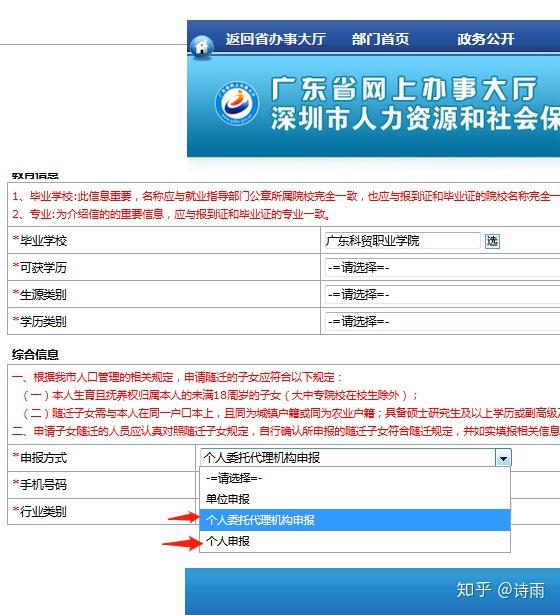The width and height of the screenshot is (560, 615).
Task: Choose 单位申报 from the dropdown list
Action: (355, 499)
